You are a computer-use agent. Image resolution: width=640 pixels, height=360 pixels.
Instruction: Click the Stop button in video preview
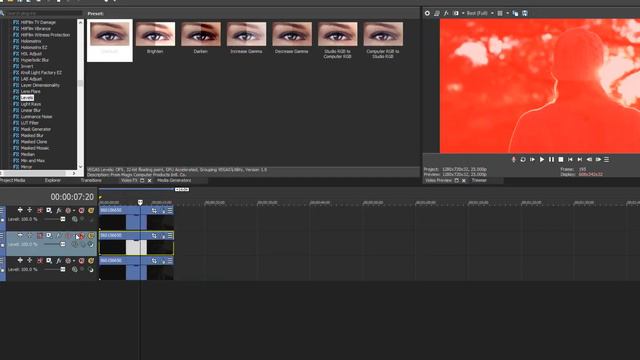[561, 160]
